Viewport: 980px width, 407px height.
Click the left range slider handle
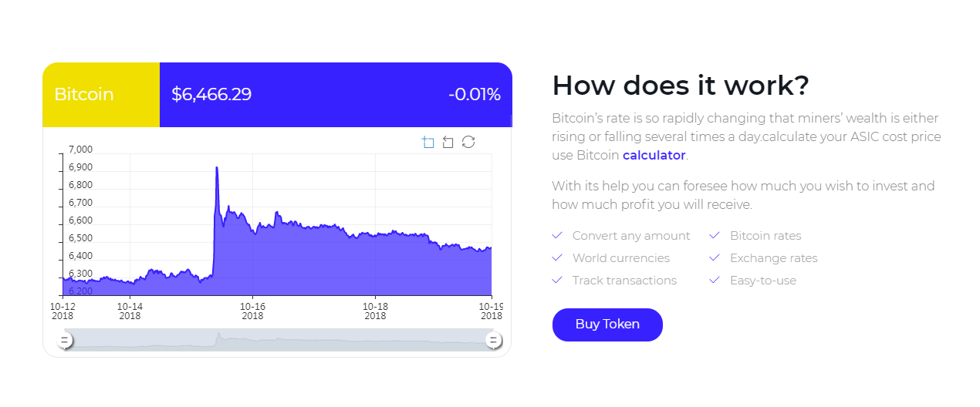(66, 340)
